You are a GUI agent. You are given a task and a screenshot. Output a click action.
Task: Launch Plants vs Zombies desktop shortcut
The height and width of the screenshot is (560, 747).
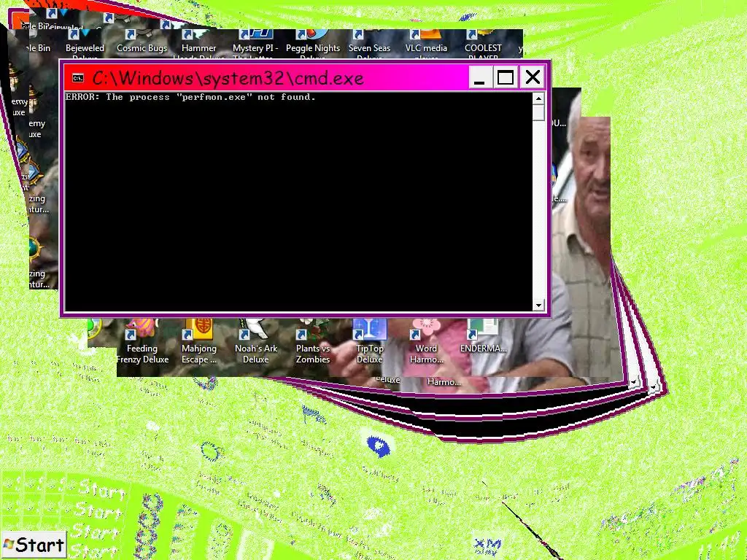[312, 342]
